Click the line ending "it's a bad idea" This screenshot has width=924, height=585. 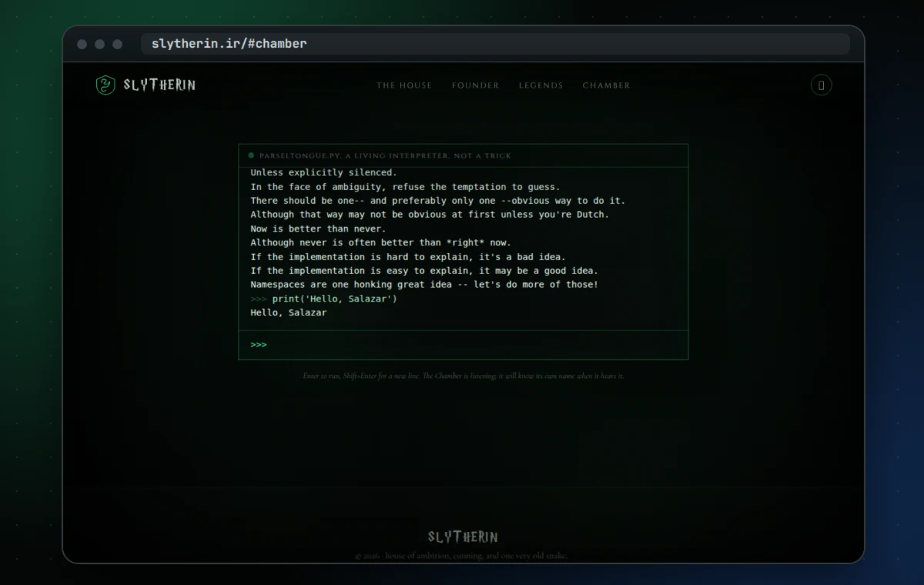(408, 257)
